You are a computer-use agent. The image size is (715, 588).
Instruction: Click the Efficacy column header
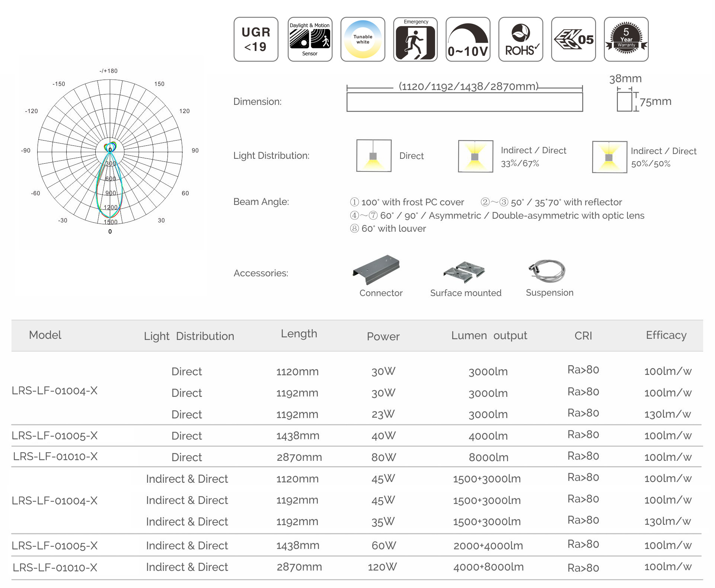[x=666, y=335]
